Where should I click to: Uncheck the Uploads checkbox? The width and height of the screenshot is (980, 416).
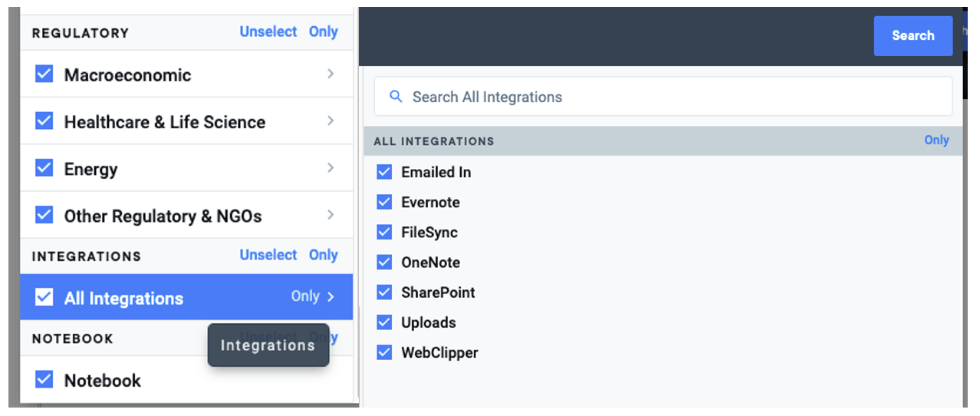(384, 322)
